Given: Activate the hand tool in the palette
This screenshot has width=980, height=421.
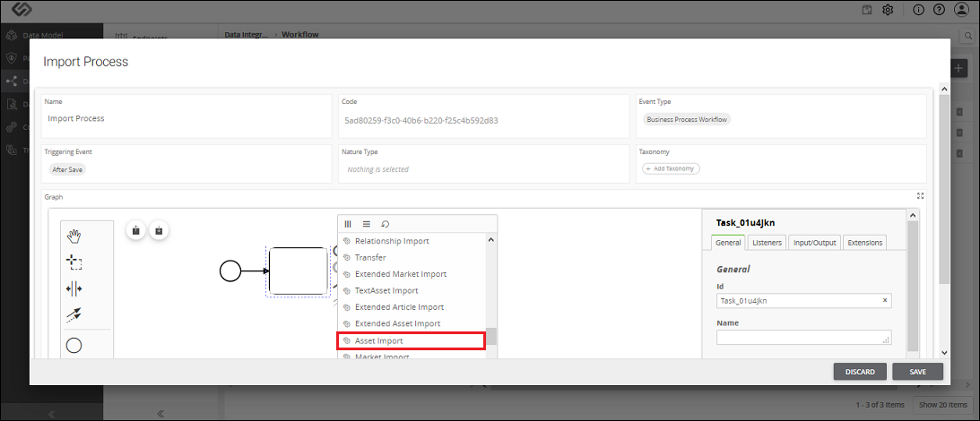Looking at the screenshot, I should coord(74,236).
